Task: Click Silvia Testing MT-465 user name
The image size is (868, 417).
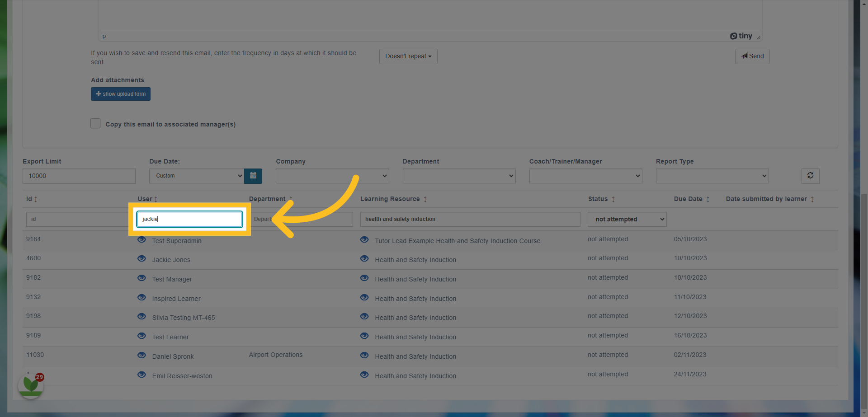Action: (184, 318)
